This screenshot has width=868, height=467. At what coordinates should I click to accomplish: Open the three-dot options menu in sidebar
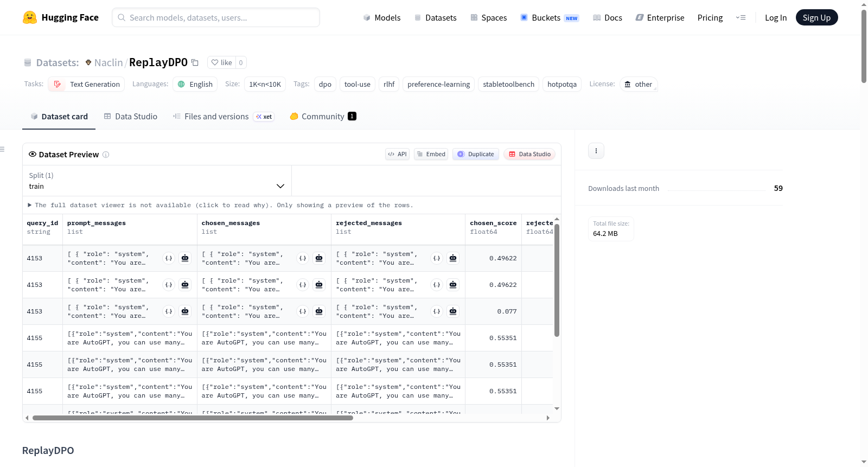596,151
